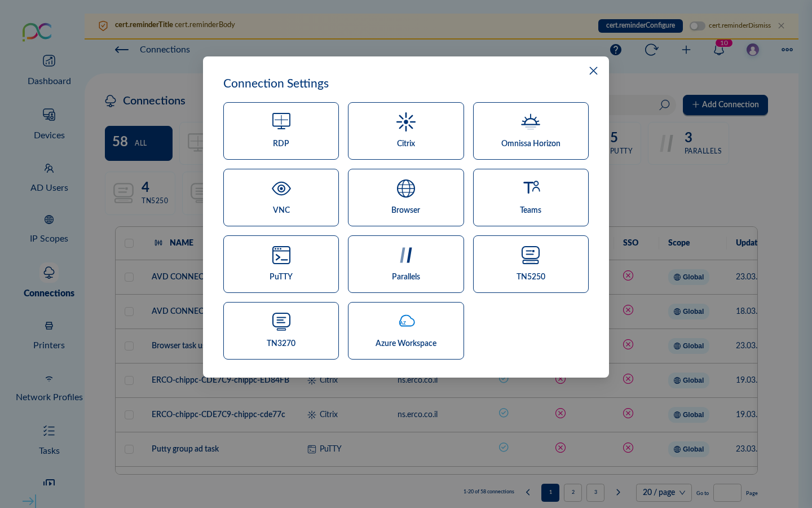The width and height of the screenshot is (812, 508).
Task: Toggle the cert.reminderDismiss switch
Action: tap(698, 26)
